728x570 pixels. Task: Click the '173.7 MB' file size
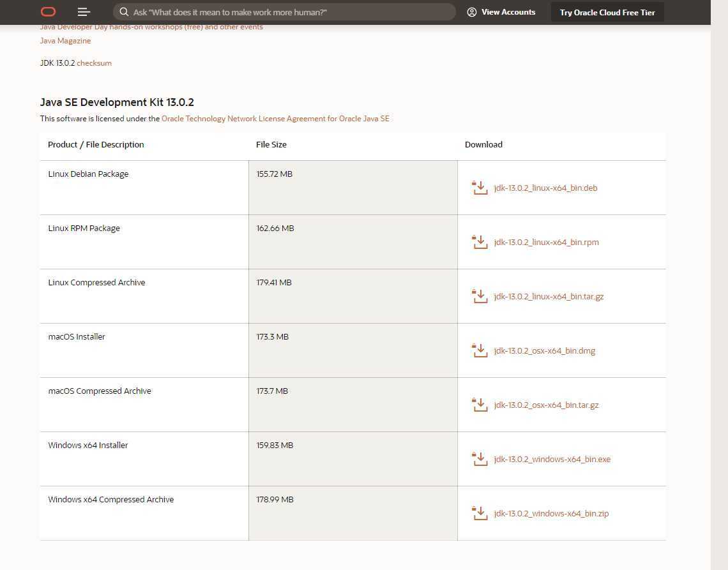(x=272, y=391)
